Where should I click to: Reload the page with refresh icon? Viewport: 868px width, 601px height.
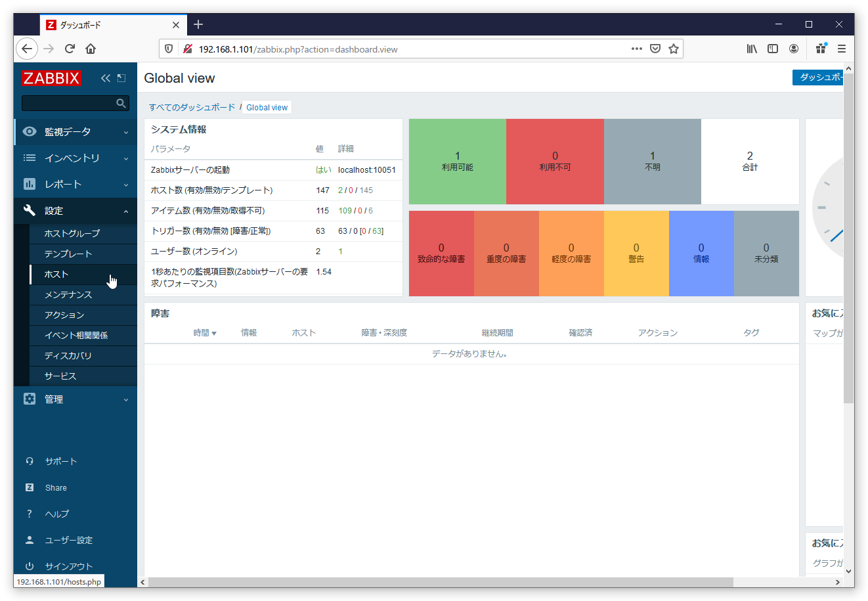(x=70, y=49)
